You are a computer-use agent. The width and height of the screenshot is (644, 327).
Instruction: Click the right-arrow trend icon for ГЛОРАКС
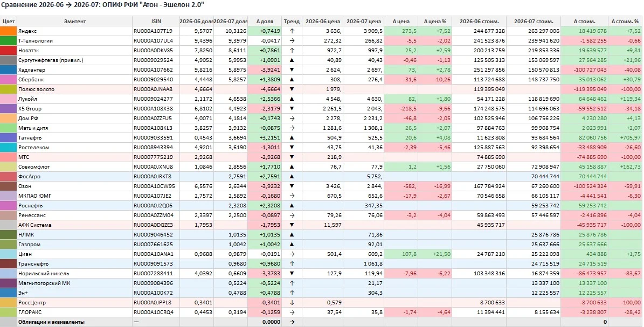(x=292, y=312)
